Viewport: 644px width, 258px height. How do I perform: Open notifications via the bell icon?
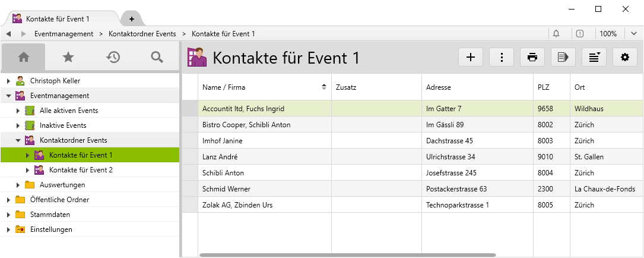(x=556, y=34)
